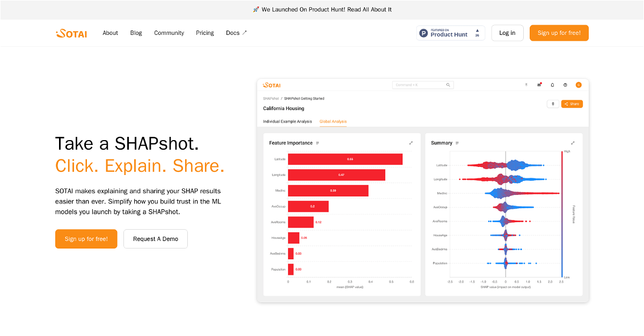Click the dashboard preview screenshot image

(423, 191)
